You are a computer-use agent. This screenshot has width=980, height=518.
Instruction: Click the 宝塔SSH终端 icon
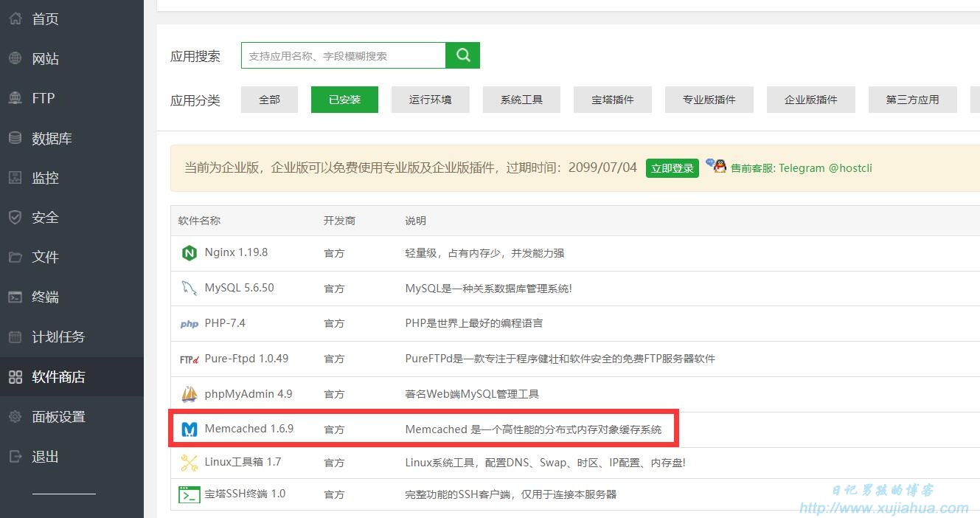pos(190,494)
